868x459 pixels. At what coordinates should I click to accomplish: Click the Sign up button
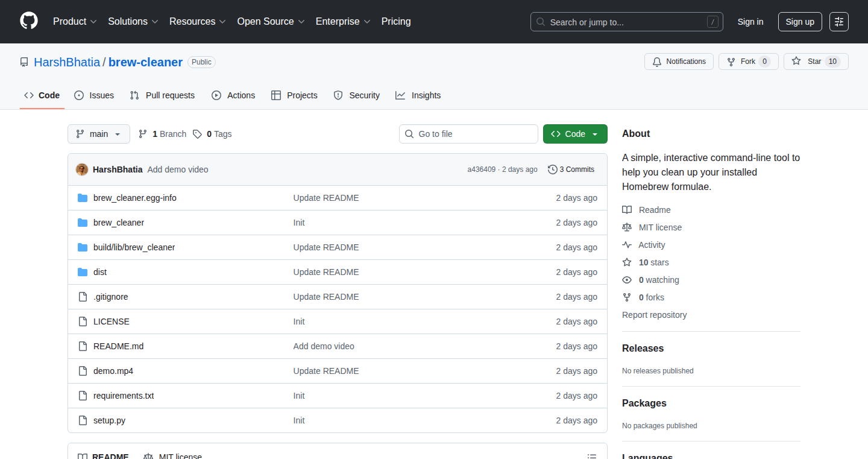(x=800, y=22)
